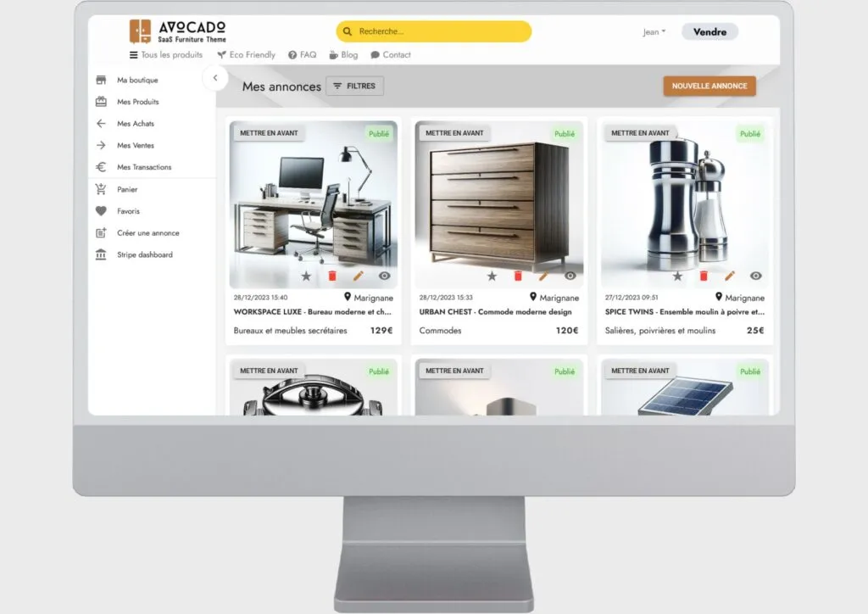
Task: Open the Jean user dropdown
Action: coord(654,32)
